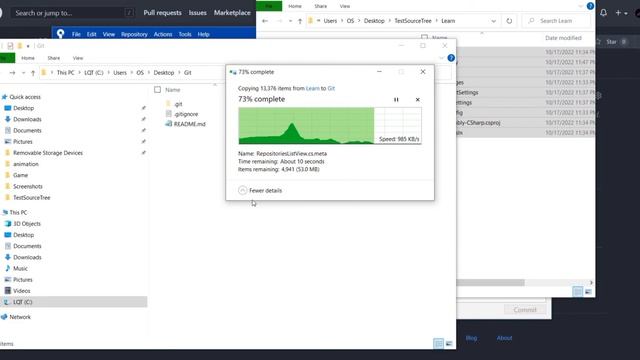Open Share ribbon tab in Git window
The width and height of the screenshot is (640, 360).
[53, 58]
